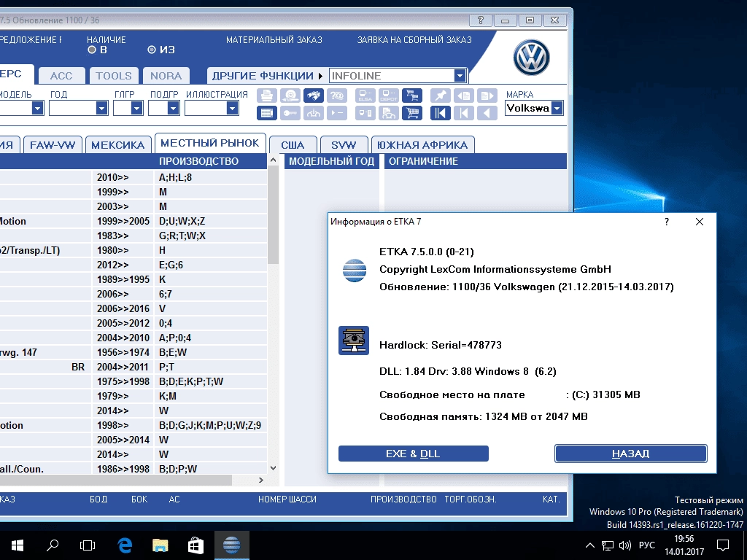Screen dimensions: 747x560
Task: Click vertical scrollbar down arrow in list
Action: [x=273, y=468]
